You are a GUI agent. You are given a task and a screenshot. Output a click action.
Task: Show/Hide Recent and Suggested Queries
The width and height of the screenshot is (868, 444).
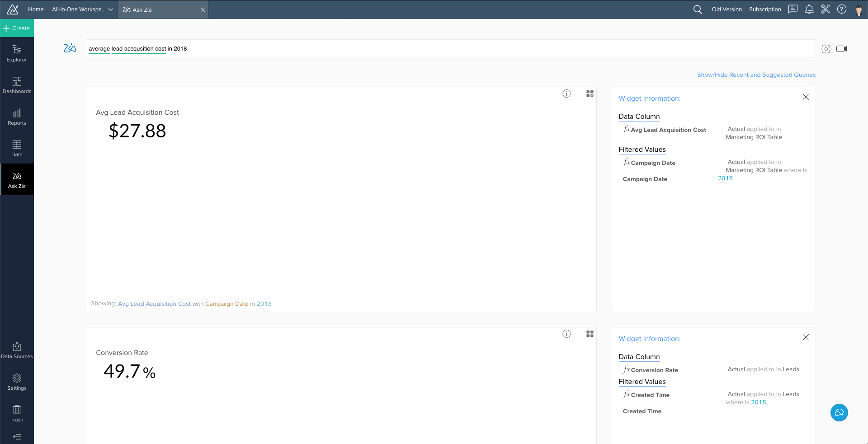point(756,75)
